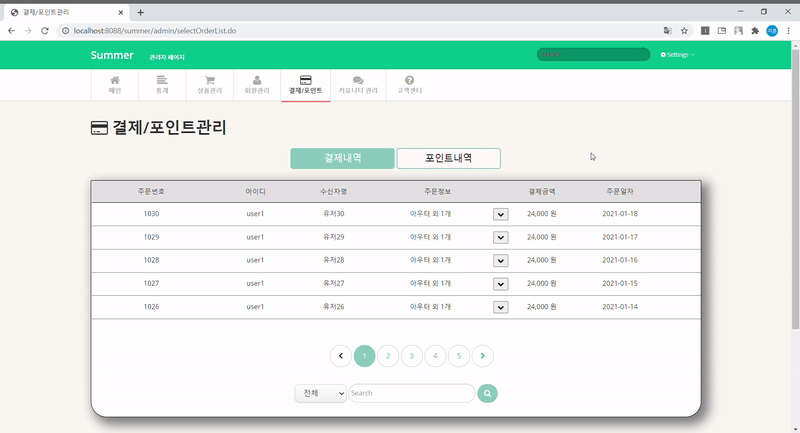Click user1 ID in order 1027 row
This screenshot has width=800, height=433.
tap(255, 284)
